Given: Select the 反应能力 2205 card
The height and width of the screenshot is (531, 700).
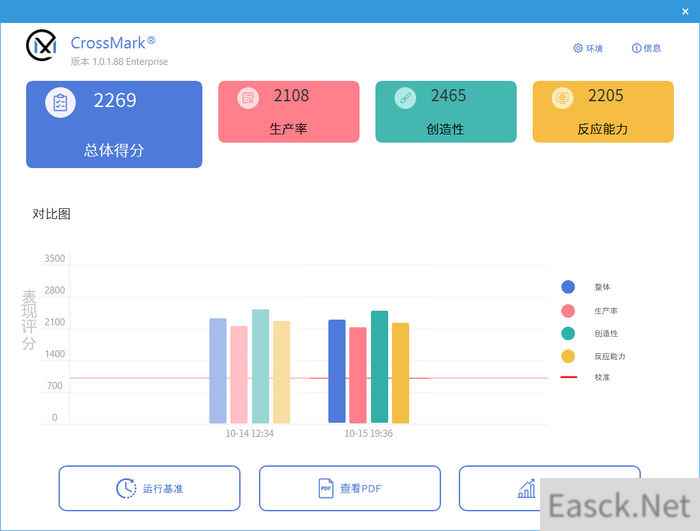Looking at the screenshot, I should [603, 112].
